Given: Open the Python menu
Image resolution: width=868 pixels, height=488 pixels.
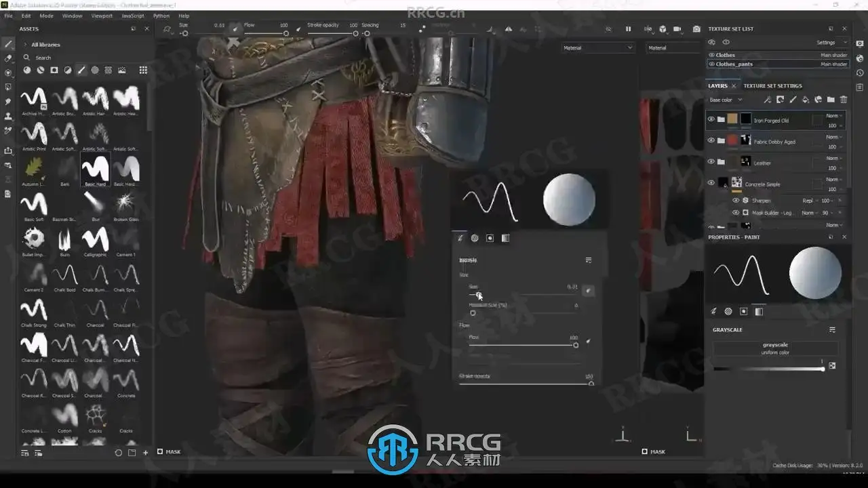Looking at the screenshot, I should click(x=161, y=16).
